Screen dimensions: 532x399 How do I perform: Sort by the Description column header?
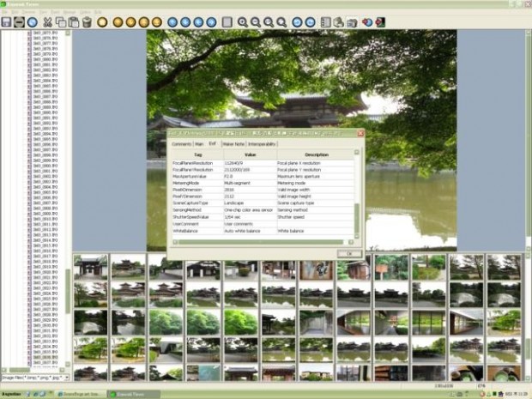[316, 154]
